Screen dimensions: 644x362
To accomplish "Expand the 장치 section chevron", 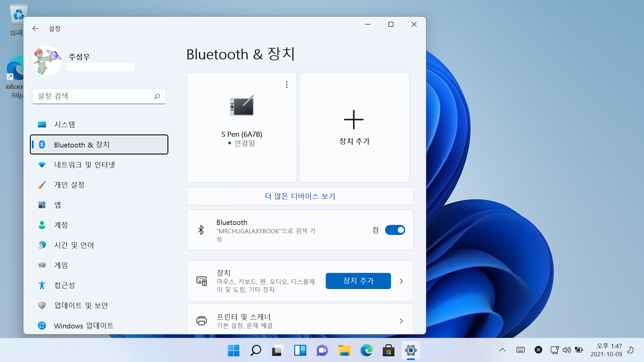I will pyautogui.click(x=401, y=281).
